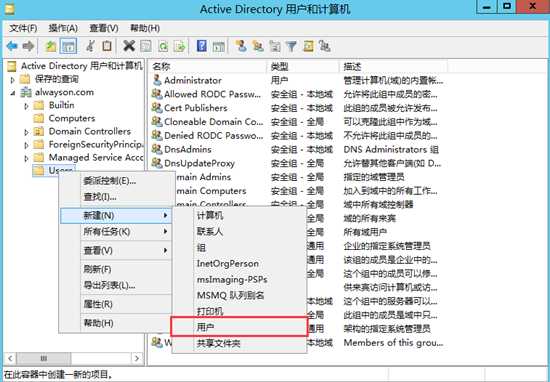Choose 帮助(H) from context menu

click(116, 323)
